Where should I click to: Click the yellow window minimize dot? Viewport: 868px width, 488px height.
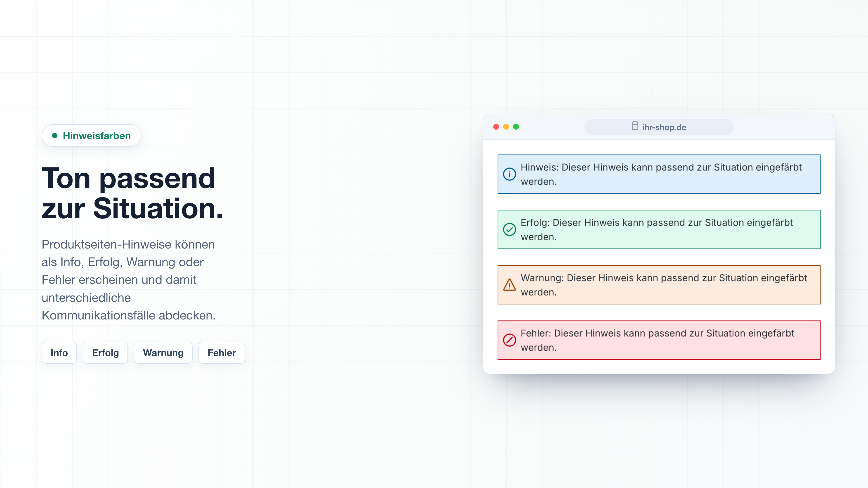[506, 127]
